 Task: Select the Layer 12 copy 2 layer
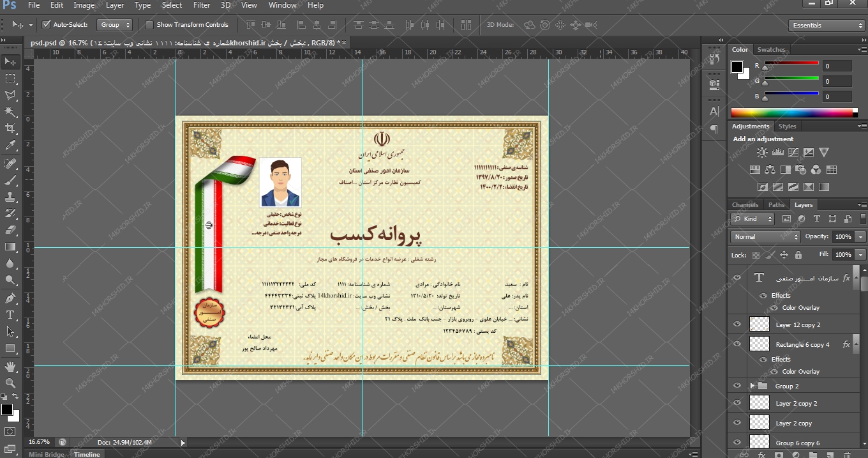pos(798,325)
